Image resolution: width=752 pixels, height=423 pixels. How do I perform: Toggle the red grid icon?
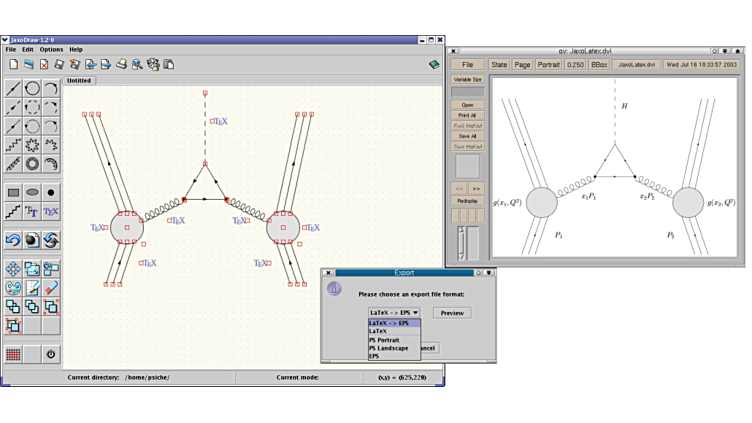(x=13, y=354)
